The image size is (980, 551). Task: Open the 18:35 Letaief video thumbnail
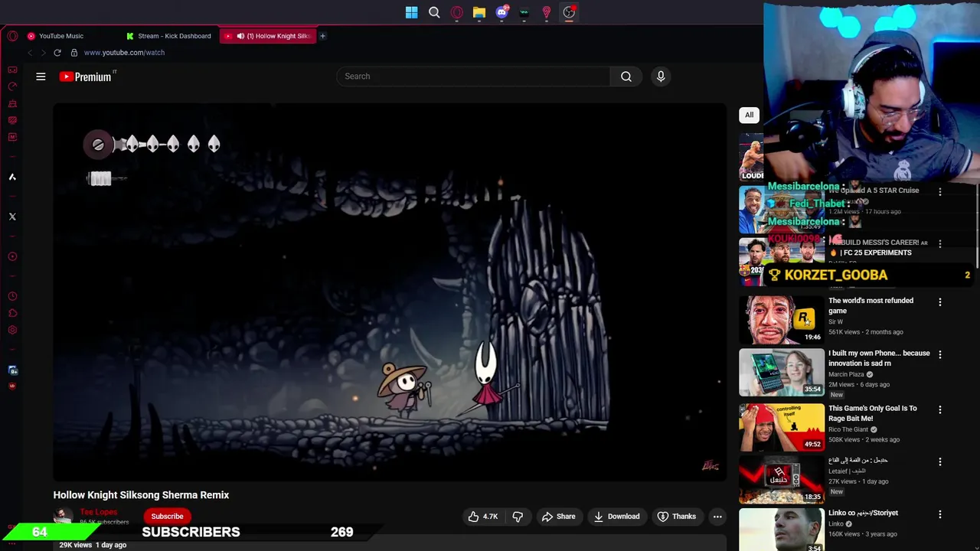(x=782, y=480)
